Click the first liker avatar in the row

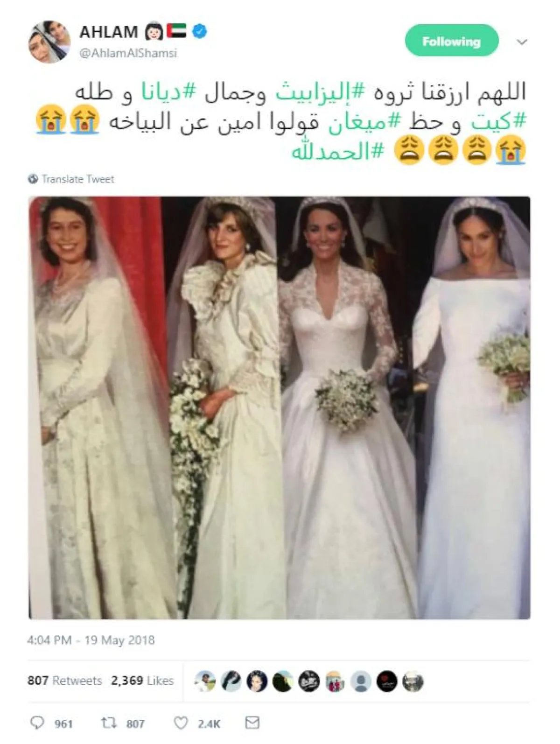[x=205, y=681]
